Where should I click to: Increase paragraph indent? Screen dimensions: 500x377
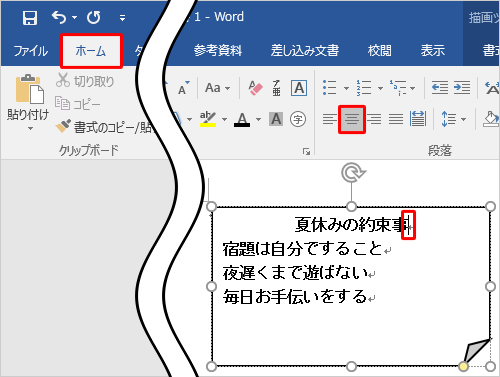point(462,88)
